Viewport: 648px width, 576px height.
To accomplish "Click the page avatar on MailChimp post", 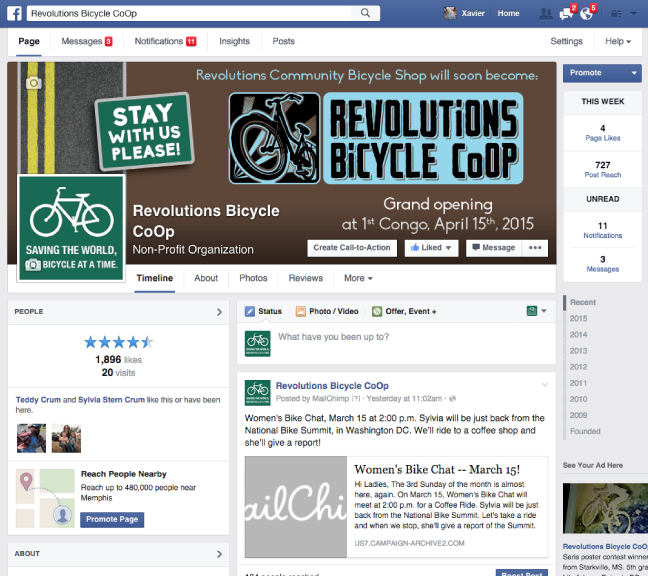I will click(x=257, y=393).
